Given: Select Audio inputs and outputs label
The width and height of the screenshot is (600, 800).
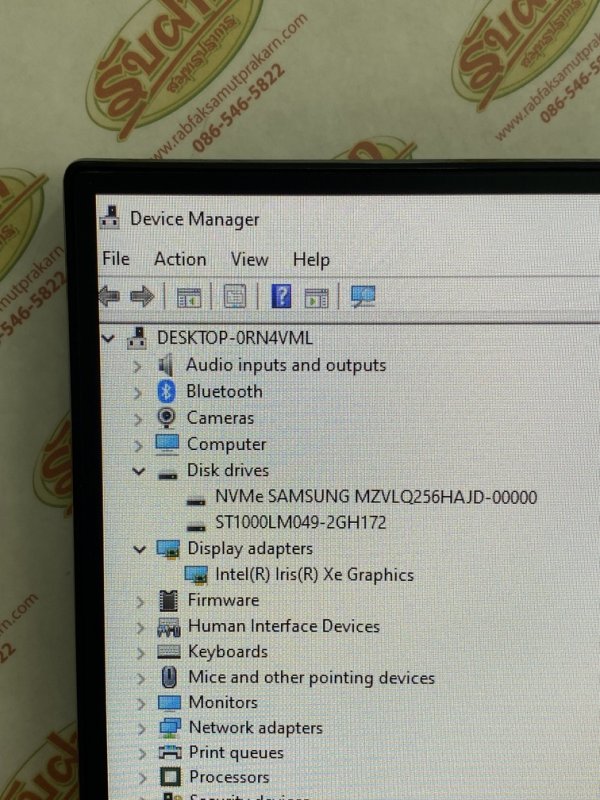Looking at the screenshot, I should coord(286,365).
